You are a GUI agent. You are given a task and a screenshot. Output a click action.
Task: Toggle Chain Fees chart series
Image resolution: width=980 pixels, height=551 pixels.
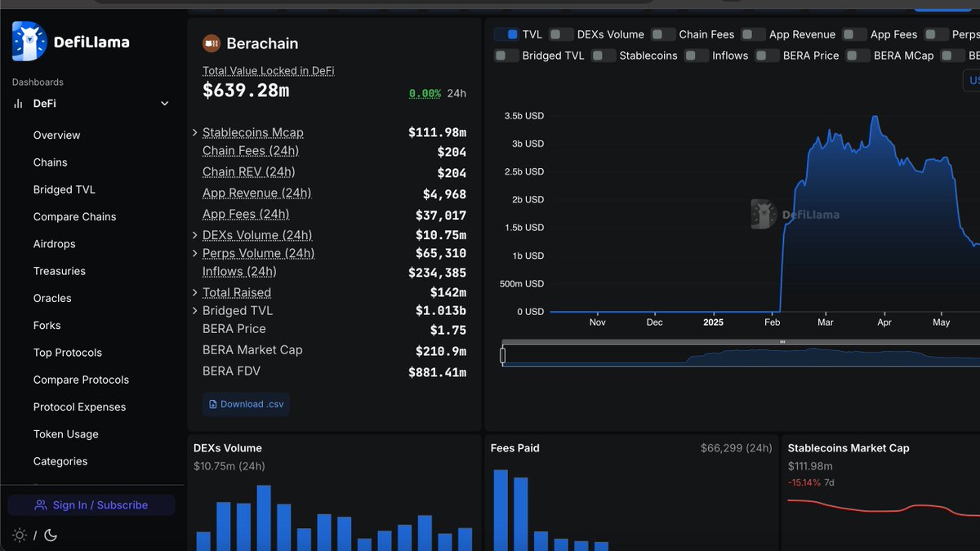[663, 34]
